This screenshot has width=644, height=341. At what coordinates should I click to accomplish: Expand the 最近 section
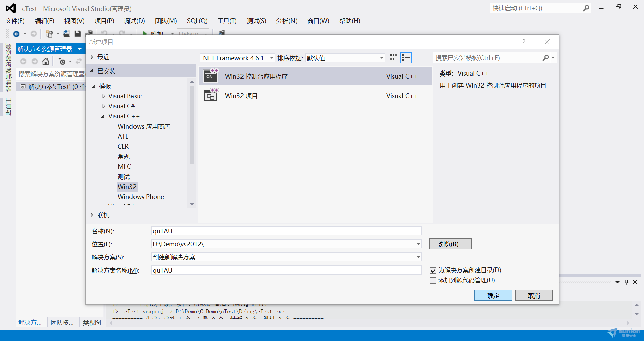click(x=92, y=57)
